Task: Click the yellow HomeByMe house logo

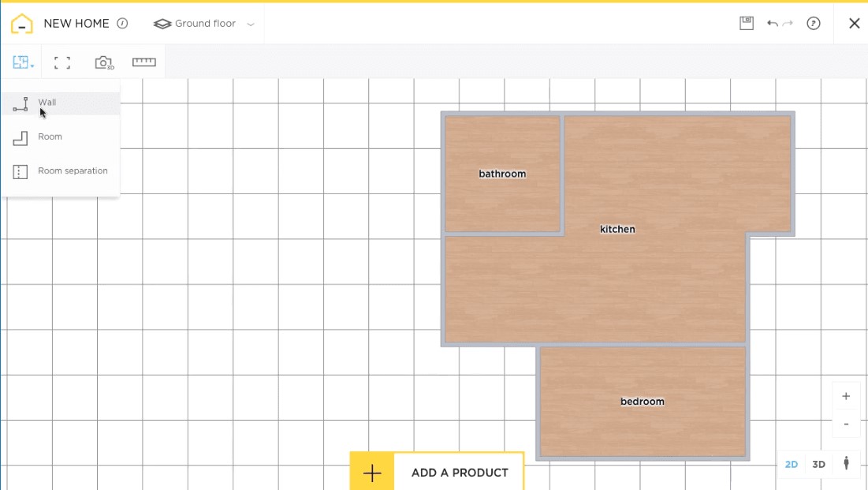Action: pos(21,23)
